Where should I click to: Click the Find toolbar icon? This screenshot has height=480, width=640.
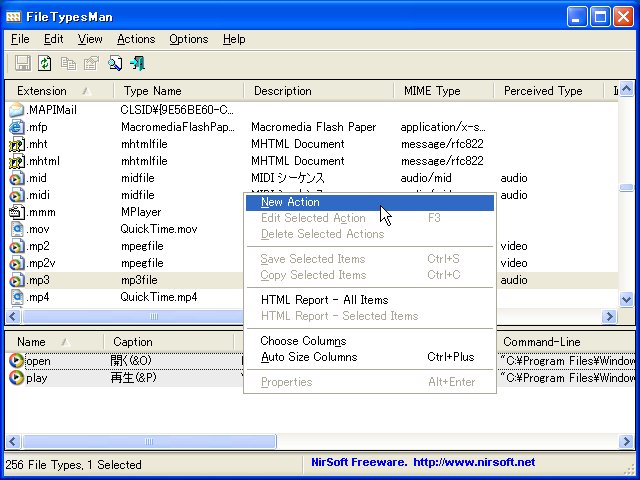[115, 64]
